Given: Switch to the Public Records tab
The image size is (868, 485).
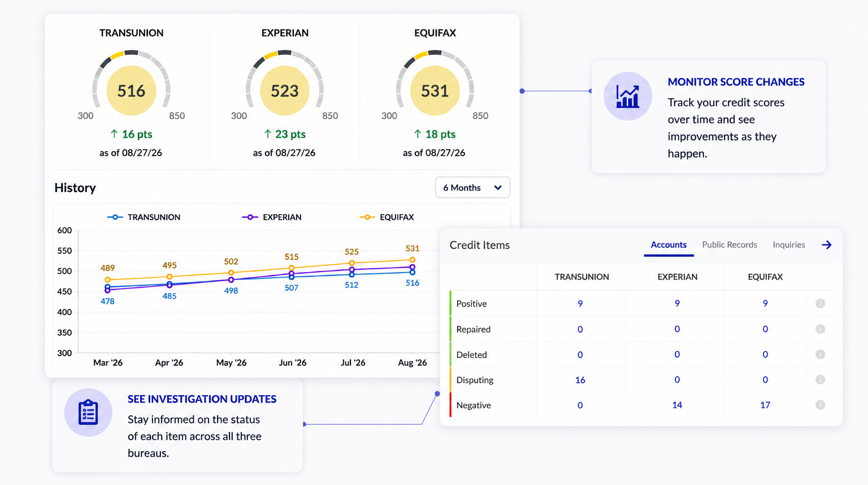Looking at the screenshot, I should [x=730, y=245].
